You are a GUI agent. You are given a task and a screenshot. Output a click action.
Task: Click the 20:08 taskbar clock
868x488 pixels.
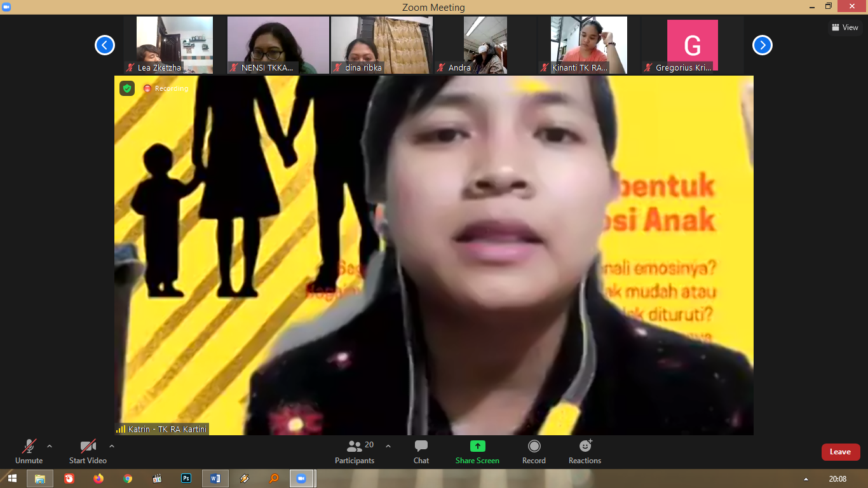pos(837,478)
